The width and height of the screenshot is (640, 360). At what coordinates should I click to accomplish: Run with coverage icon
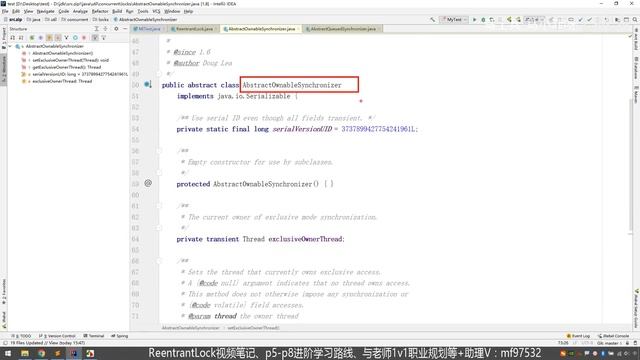click(x=492, y=20)
